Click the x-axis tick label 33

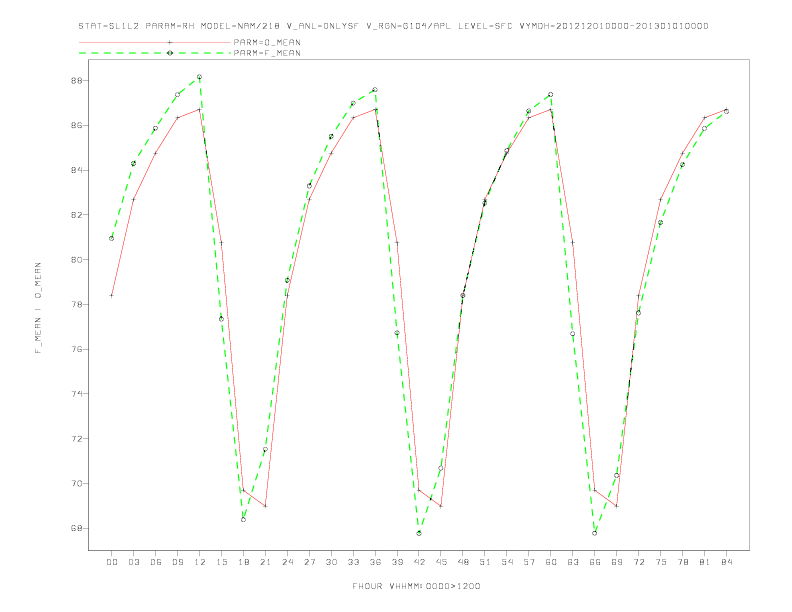(x=353, y=562)
